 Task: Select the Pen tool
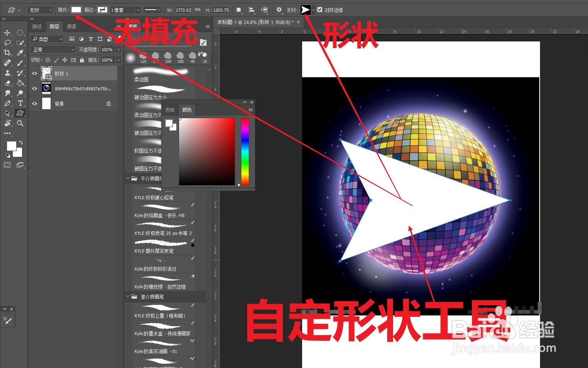(7, 103)
